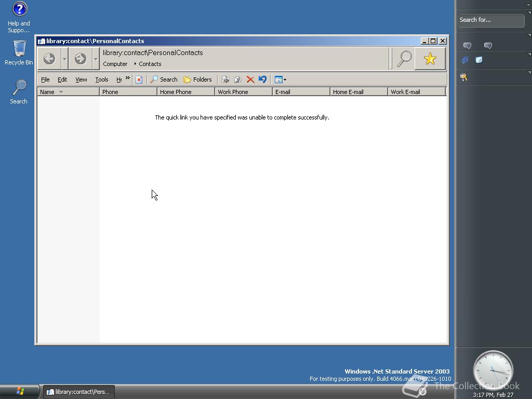
Task: Open the Start button
Action: click(20, 392)
